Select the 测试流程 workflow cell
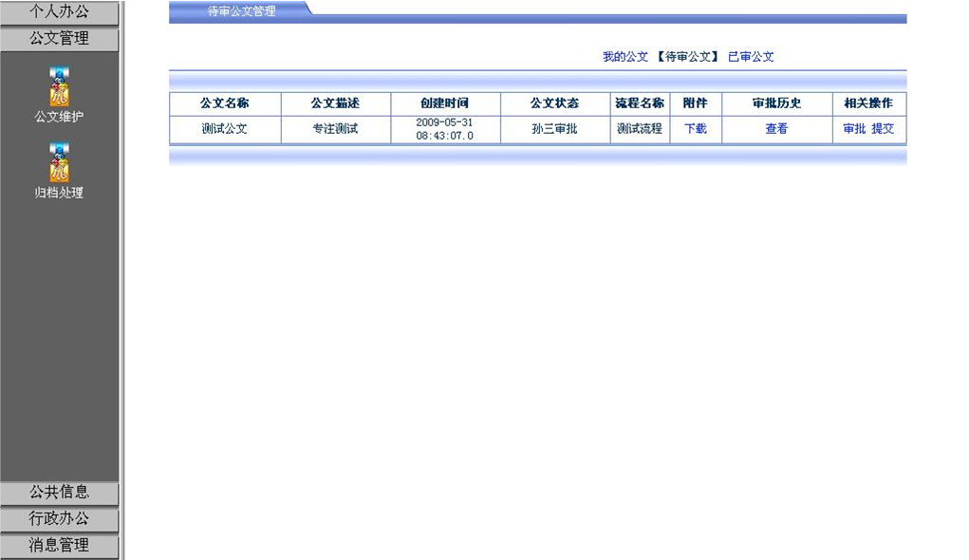The image size is (969, 560). coord(640,129)
